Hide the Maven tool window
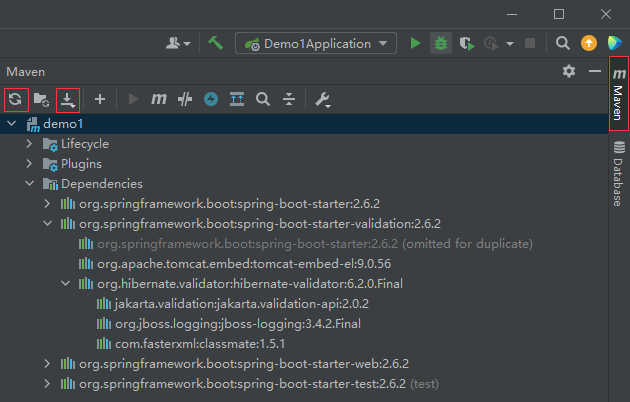This screenshot has height=402, width=630. pos(595,71)
